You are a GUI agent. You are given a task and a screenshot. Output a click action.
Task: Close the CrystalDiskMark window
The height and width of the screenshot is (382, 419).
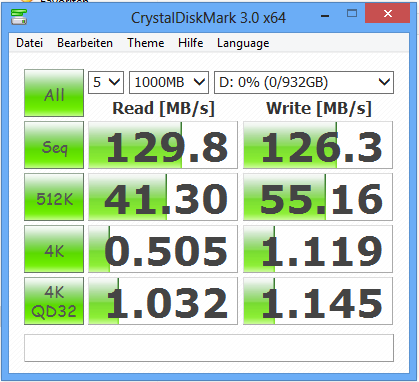pyautogui.click(x=388, y=14)
